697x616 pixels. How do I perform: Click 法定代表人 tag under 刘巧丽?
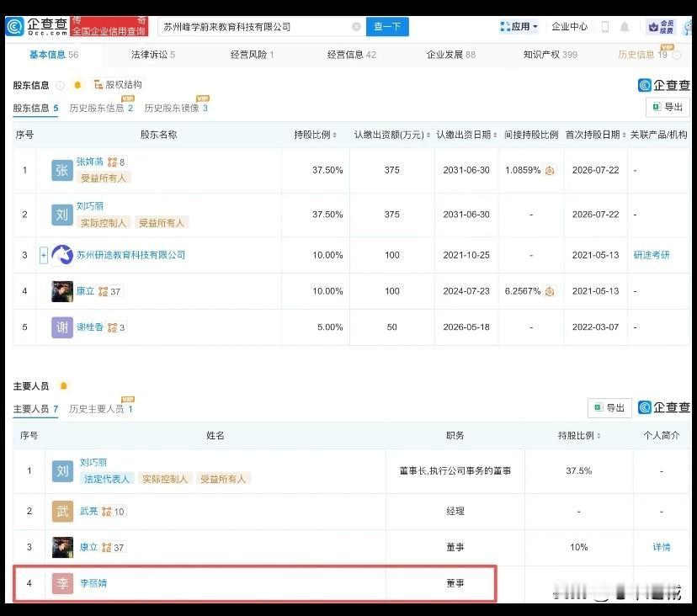click(107, 479)
